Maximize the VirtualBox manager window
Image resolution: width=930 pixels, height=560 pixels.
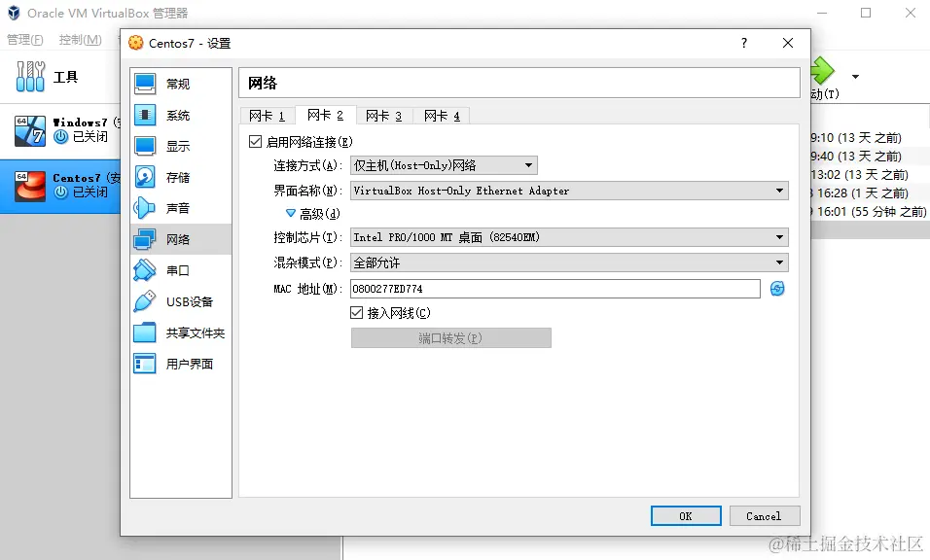coord(866,13)
